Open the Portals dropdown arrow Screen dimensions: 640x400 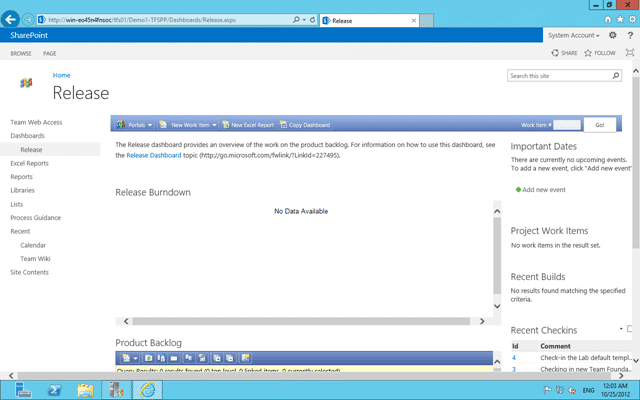coord(150,125)
